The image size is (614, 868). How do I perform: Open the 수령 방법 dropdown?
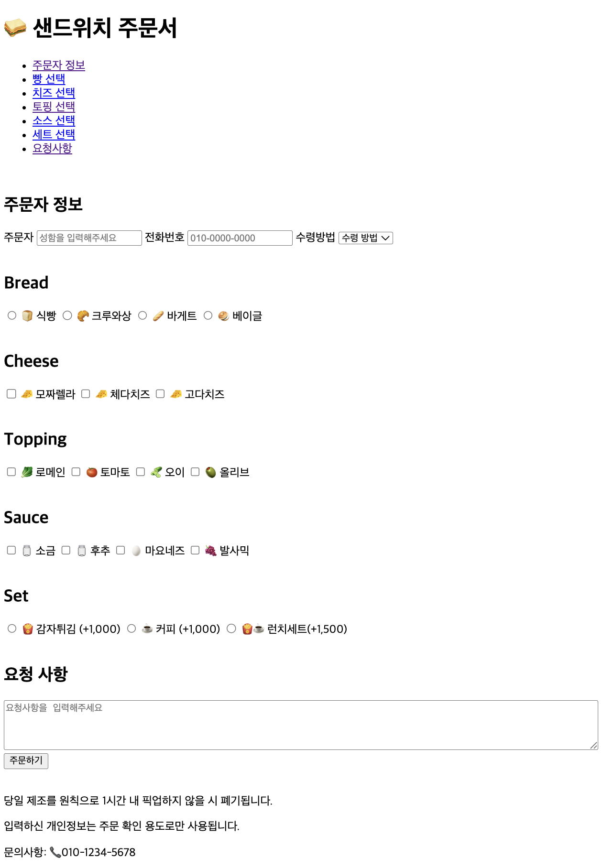(x=365, y=238)
